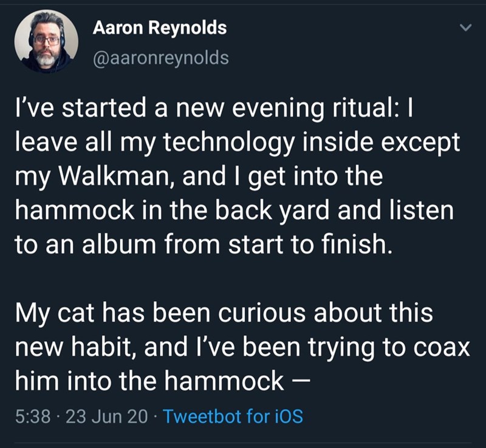
Task: Click Aaron Reynolds' profile picture
Action: click(x=46, y=41)
